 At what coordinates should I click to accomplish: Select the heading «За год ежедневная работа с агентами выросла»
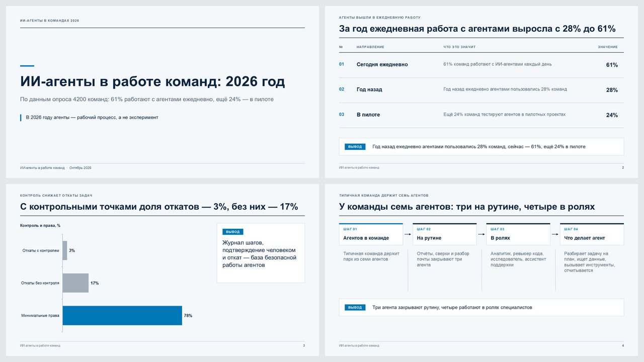pyautogui.click(x=477, y=29)
